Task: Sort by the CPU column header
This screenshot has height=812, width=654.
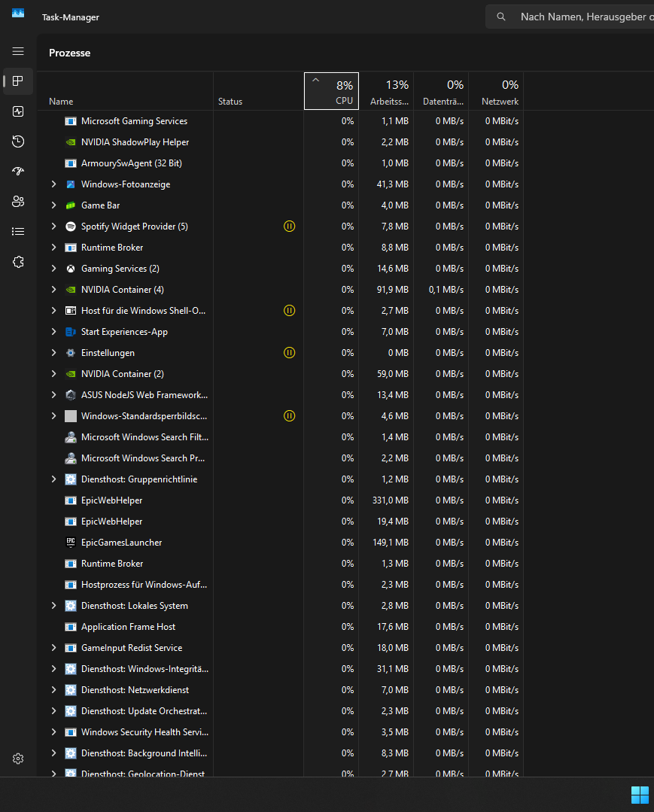Action: click(x=331, y=91)
